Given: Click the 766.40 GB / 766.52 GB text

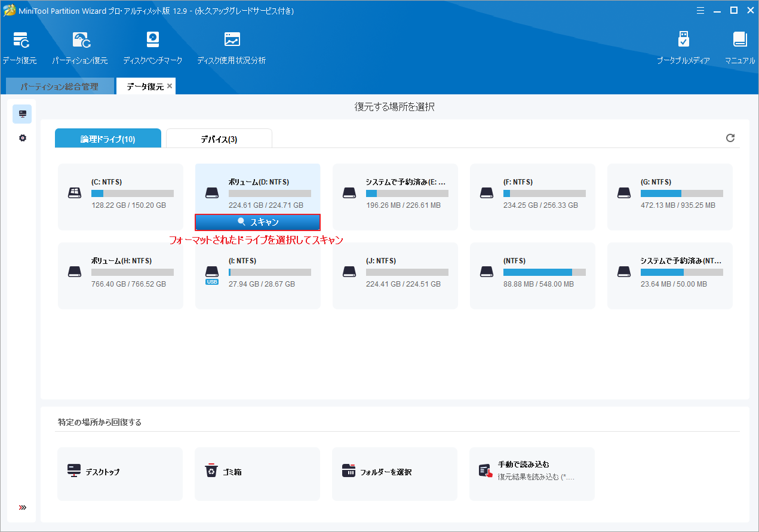Looking at the screenshot, I should 128,284.
